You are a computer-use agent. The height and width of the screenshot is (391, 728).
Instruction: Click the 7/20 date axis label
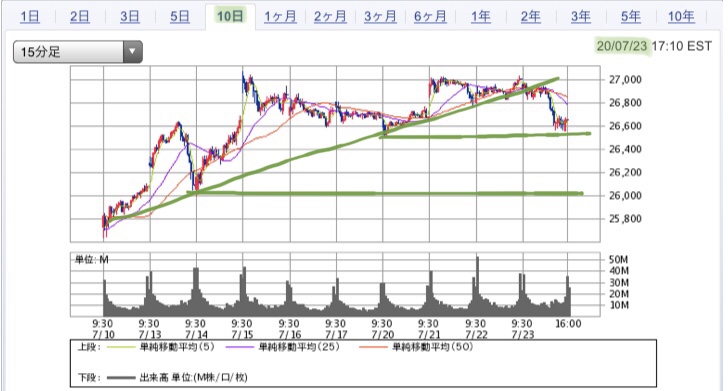[383, 334]
